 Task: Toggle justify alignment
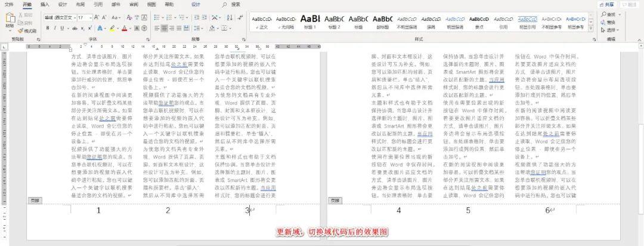click(x=180, y=29)
